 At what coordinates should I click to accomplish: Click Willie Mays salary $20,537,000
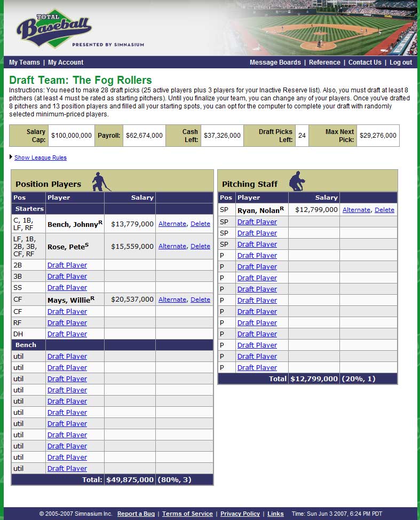(x=132, y=300)
